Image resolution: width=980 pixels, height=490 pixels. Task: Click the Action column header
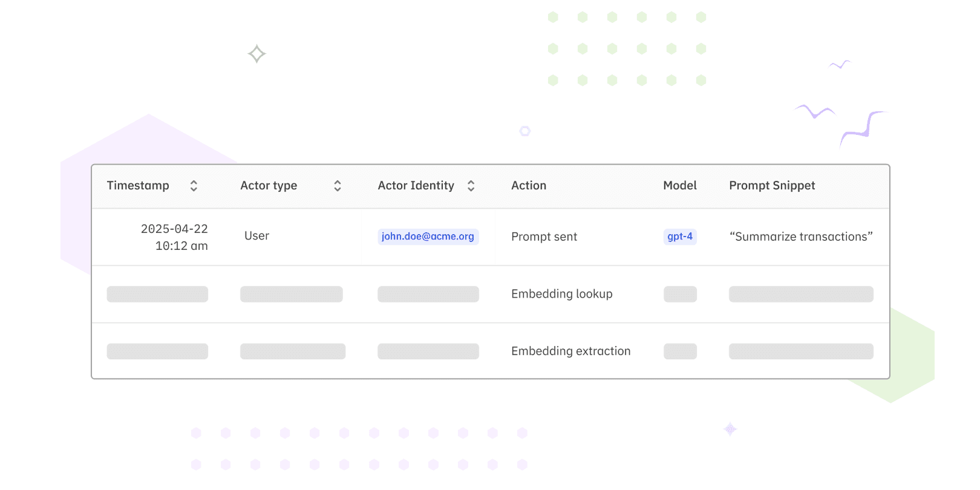point(529,186)
